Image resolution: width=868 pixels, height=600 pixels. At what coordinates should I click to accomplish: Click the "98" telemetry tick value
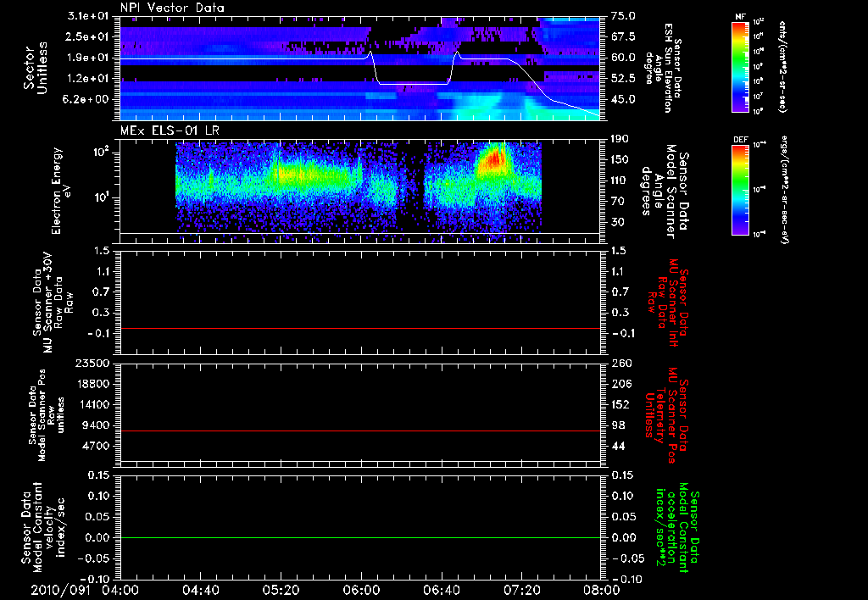pyautogui.click(x=618, y=425)
